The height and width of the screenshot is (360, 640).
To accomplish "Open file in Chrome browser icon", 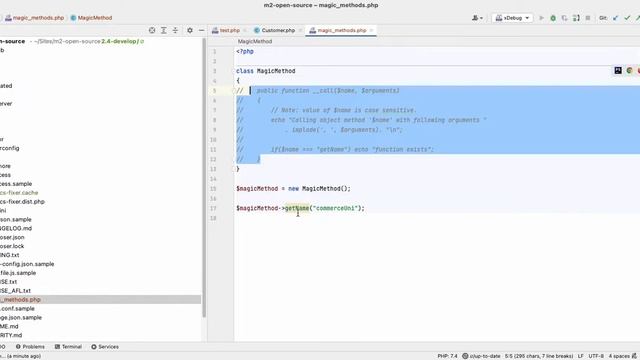I will click(629, 71).
